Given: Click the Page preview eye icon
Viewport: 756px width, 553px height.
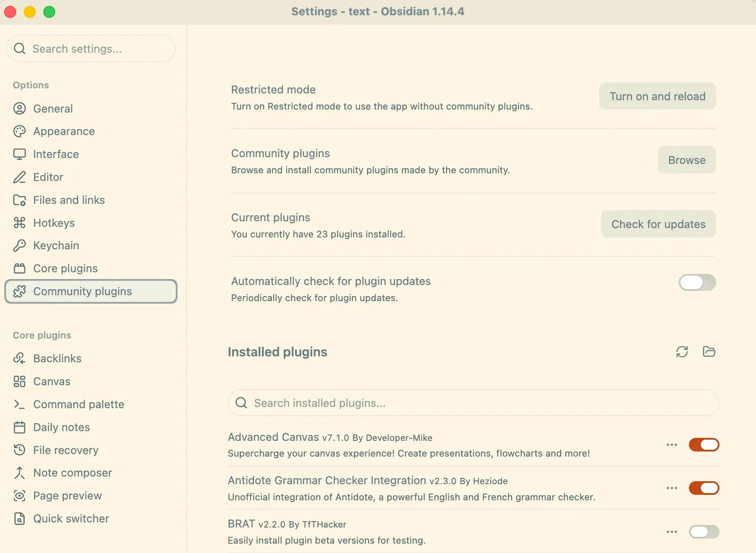Looking at the screenshot, I should [x=20, y=496].
